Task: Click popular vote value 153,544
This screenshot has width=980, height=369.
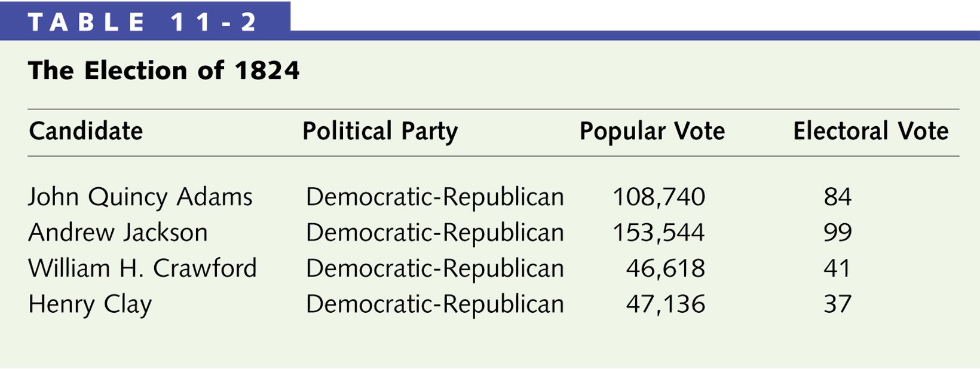Action: pyautogui.click(x=659, y=233)
